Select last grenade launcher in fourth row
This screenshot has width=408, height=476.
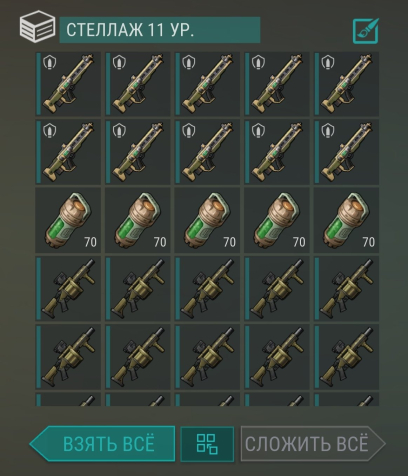pos(346,289)
